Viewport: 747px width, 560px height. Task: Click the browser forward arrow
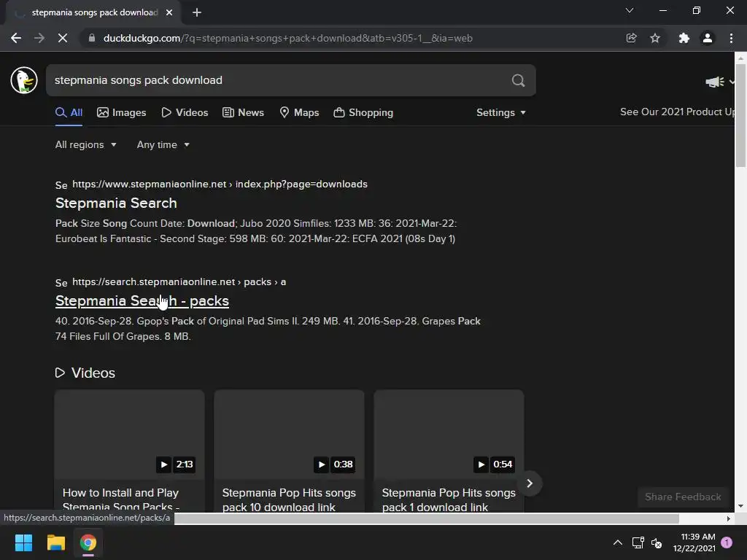click(39, 38)
